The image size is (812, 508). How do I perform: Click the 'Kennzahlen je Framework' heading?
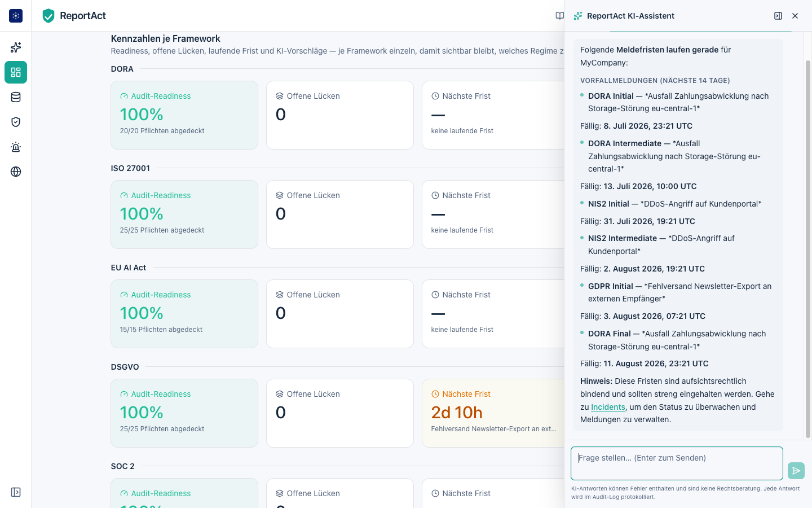[165, 38]
